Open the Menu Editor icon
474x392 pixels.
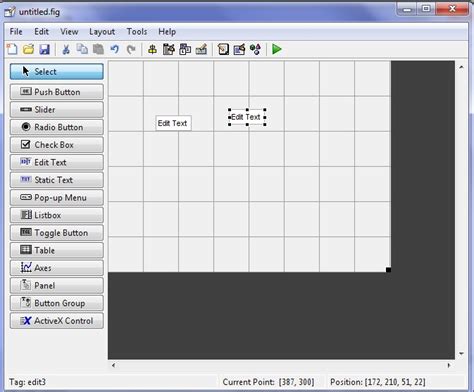coord(169,49)
